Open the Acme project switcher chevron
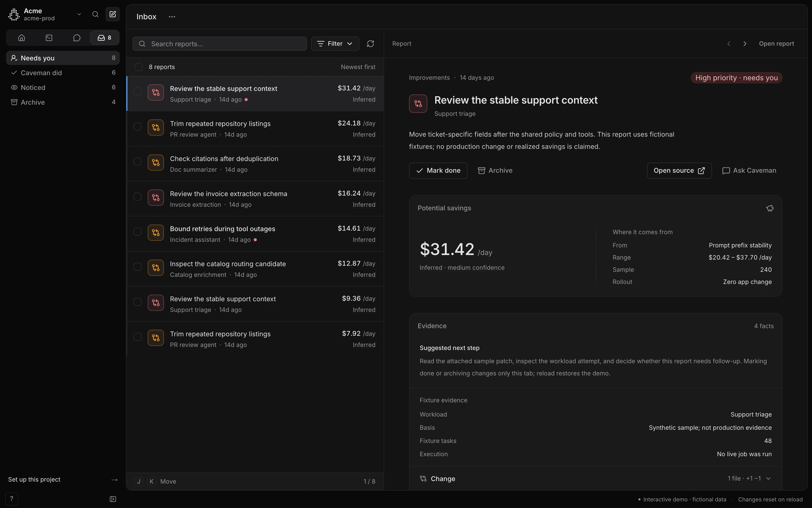Screen dimensions: 812x508 pyautogui.click(x=79, y=14)
